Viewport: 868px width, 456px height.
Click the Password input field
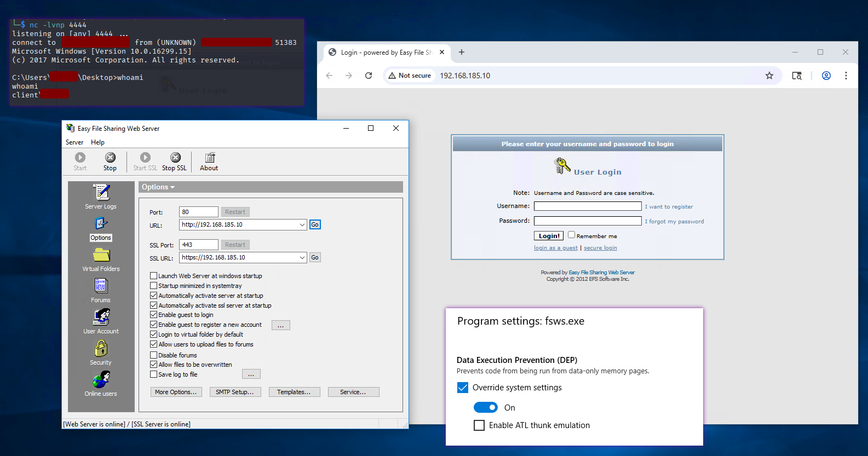click(588, 221)
